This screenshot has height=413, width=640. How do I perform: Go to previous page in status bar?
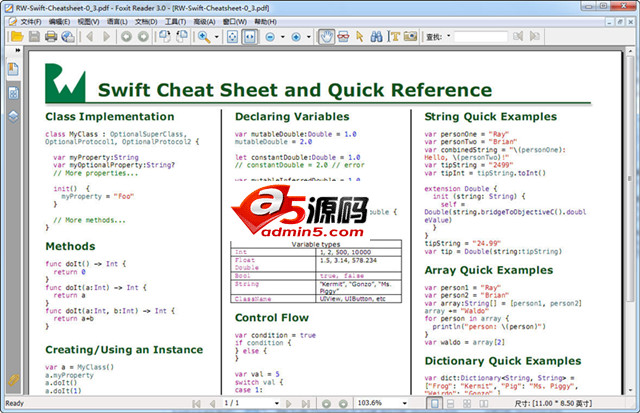click(x=212, y=404)
